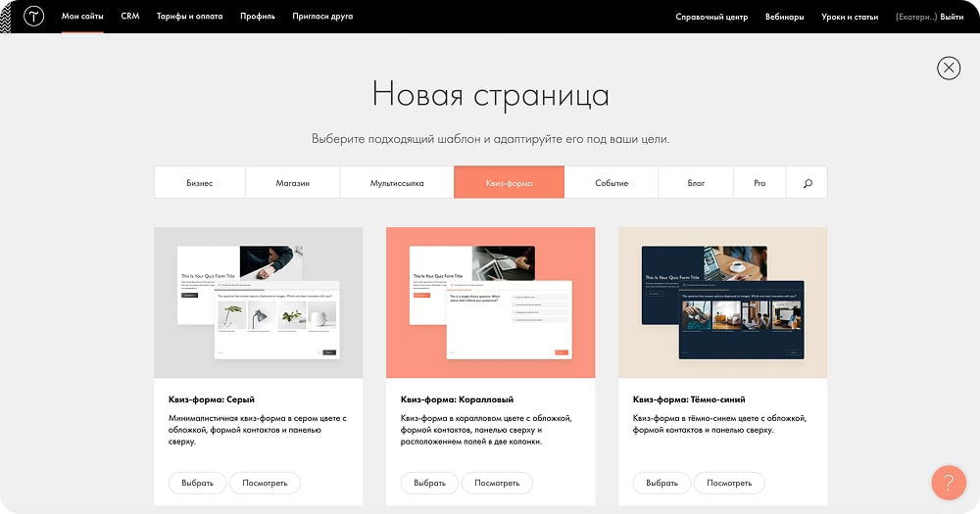
Task: Open the Pro templates tab
Action: 759,183
